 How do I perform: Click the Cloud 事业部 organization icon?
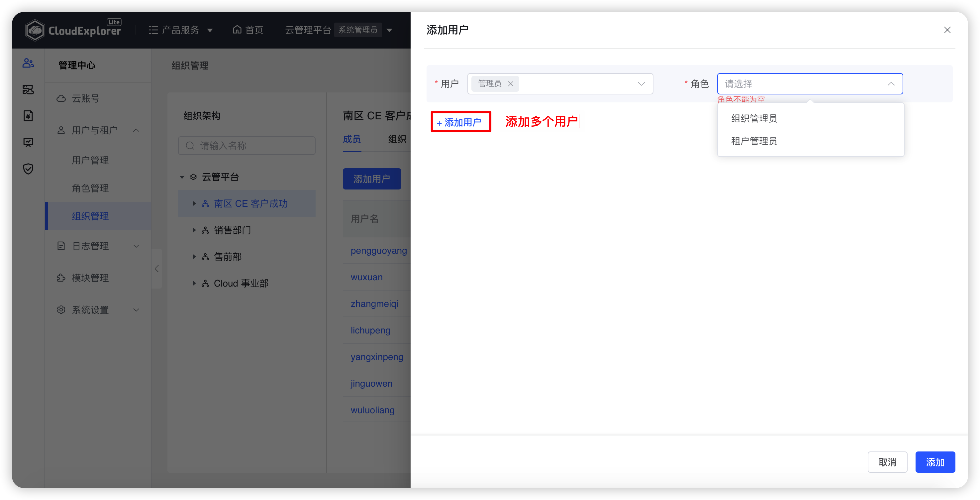pos(205,283)
